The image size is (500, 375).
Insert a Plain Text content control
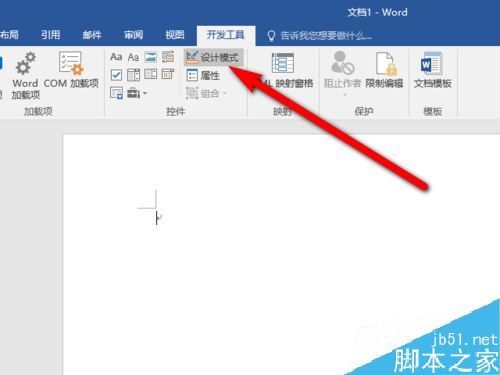[x=133, y=57]
